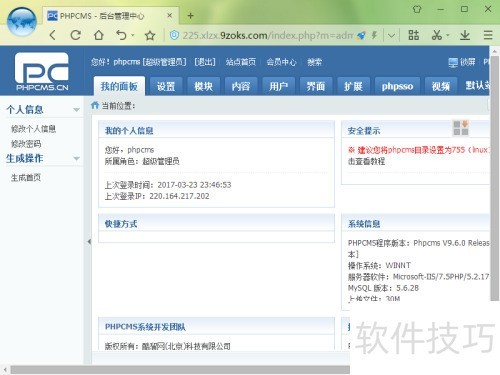This screenshot has height=375, width=500.
Task: Click the 我的个人信息 panel header
Action: pyautogui.click(x=216, y=130)
